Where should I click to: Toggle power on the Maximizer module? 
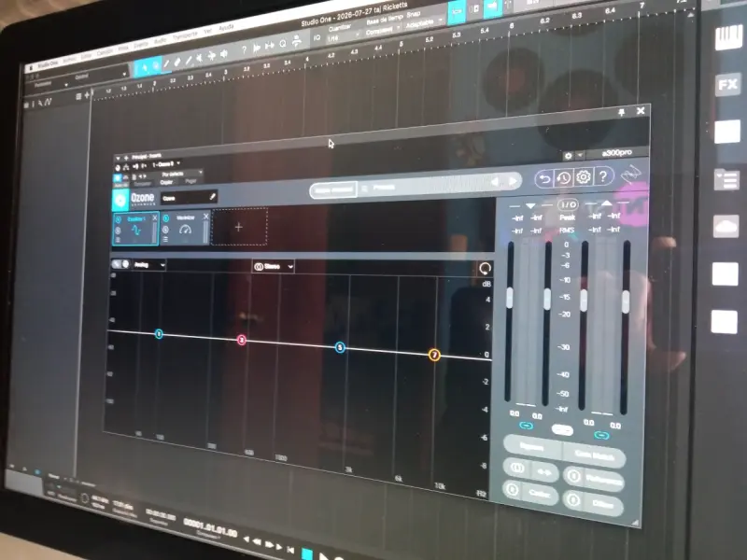pyautogui.click(x=166, y=218)
